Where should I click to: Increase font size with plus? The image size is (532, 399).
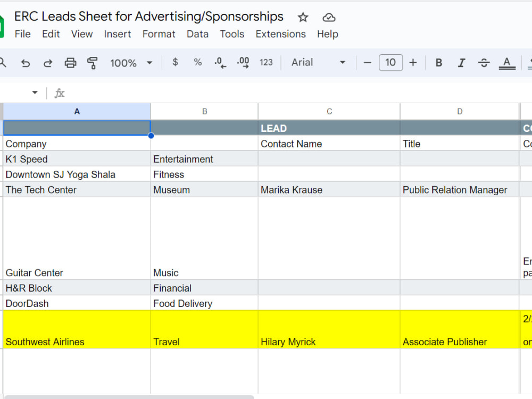coord(413,63)
